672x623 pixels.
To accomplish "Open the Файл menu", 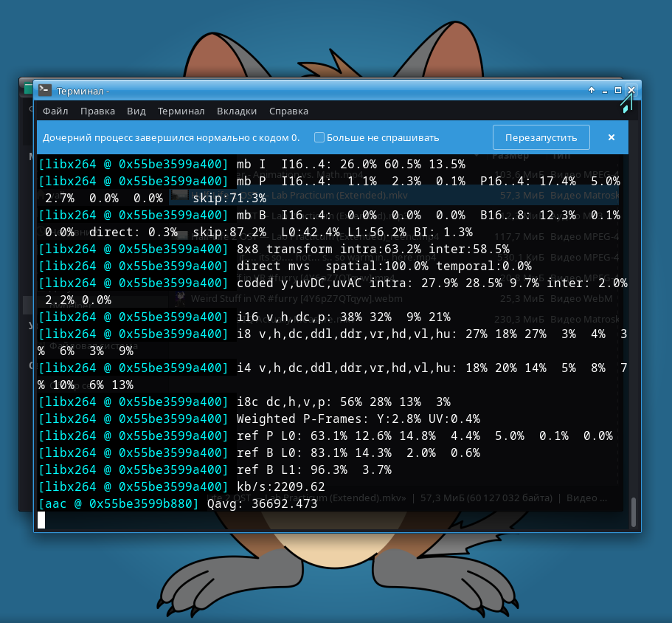I will 55,111.
